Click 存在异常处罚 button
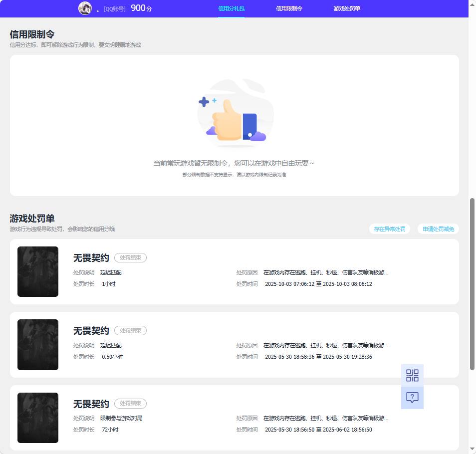476x454 pixels. [x=390, y=229]
